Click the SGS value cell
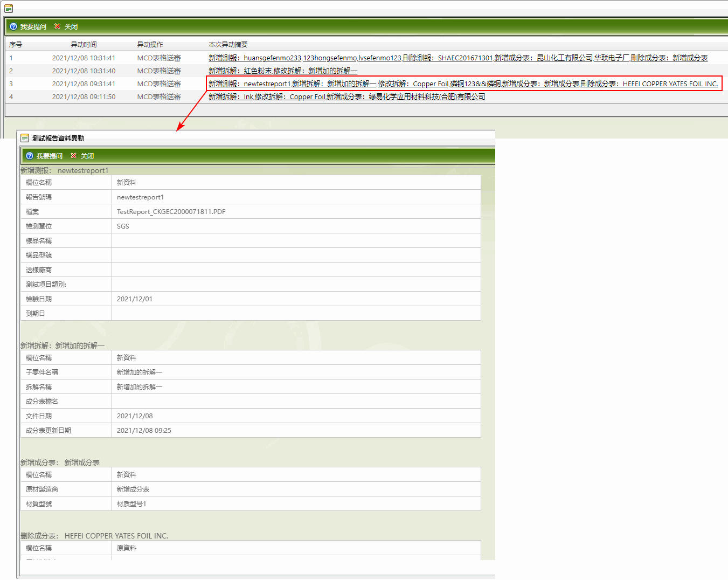The image size is (728, 580). (296, 226)
